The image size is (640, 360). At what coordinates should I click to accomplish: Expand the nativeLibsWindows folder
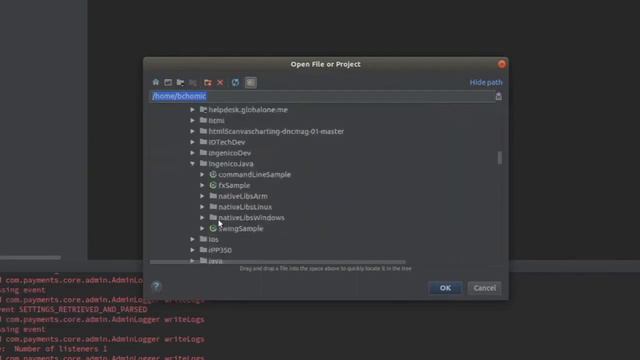point(202,218)
